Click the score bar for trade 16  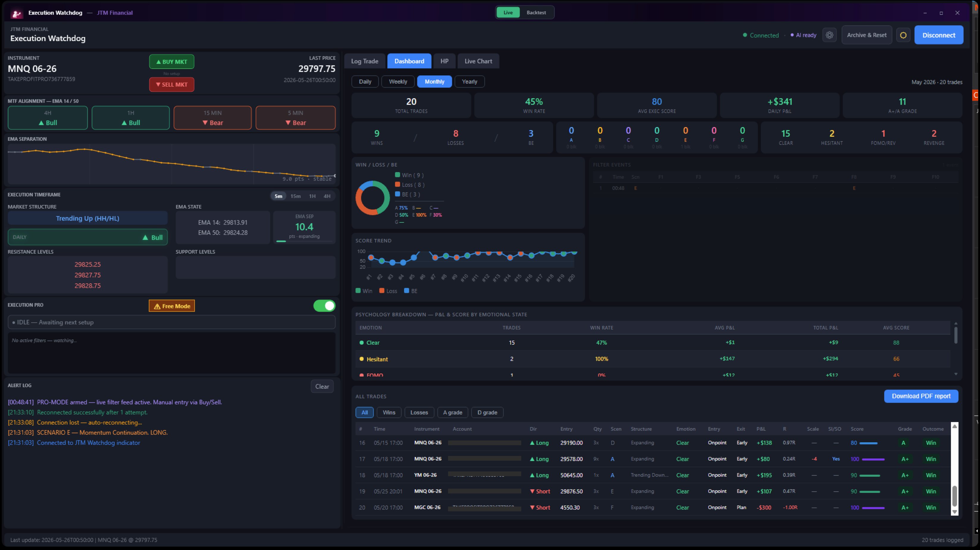pos(868,443)
